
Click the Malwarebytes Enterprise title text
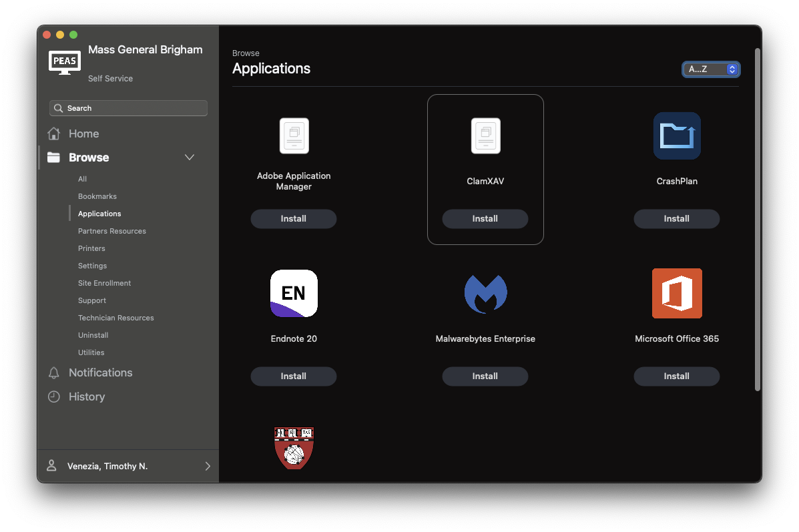(x=486, y=338)
